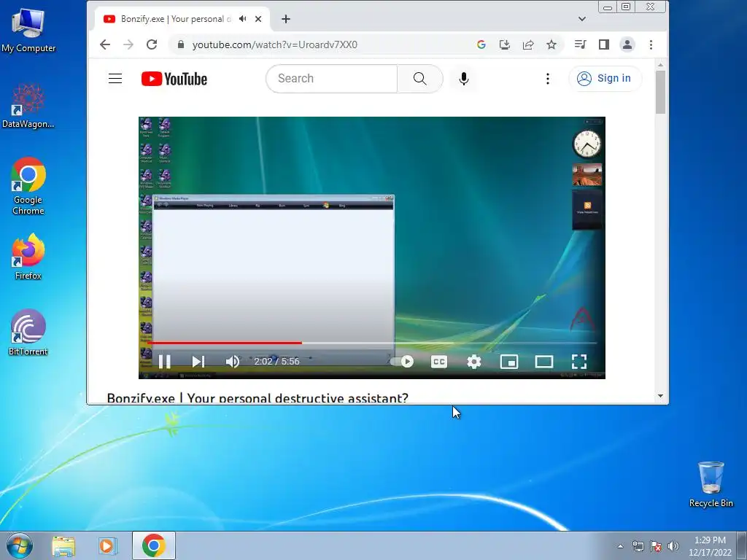Open Action Center flag icon

(x=656, y=546)
